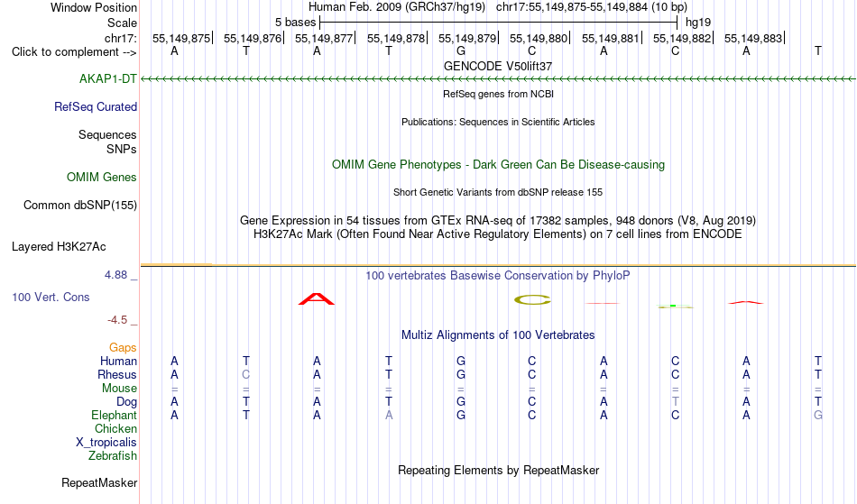Click the Scale label
The image size is (857, 504).
pyautogui.click(x=122, y=23)
